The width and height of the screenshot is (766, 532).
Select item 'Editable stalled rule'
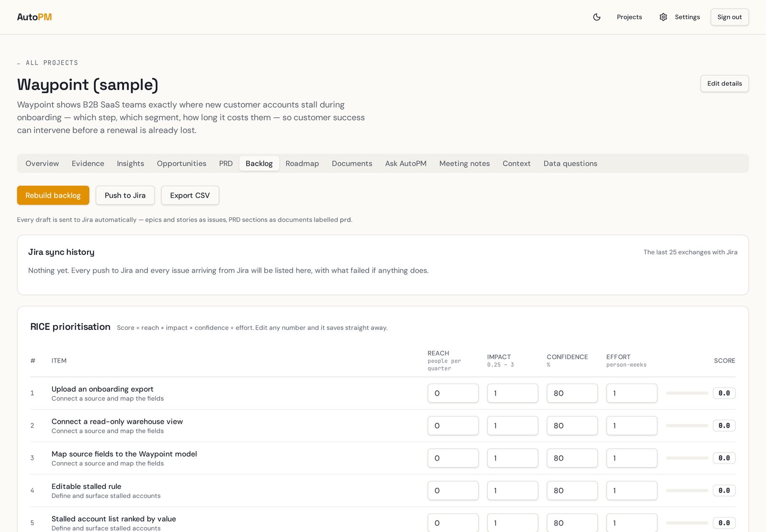coord(86,487)
